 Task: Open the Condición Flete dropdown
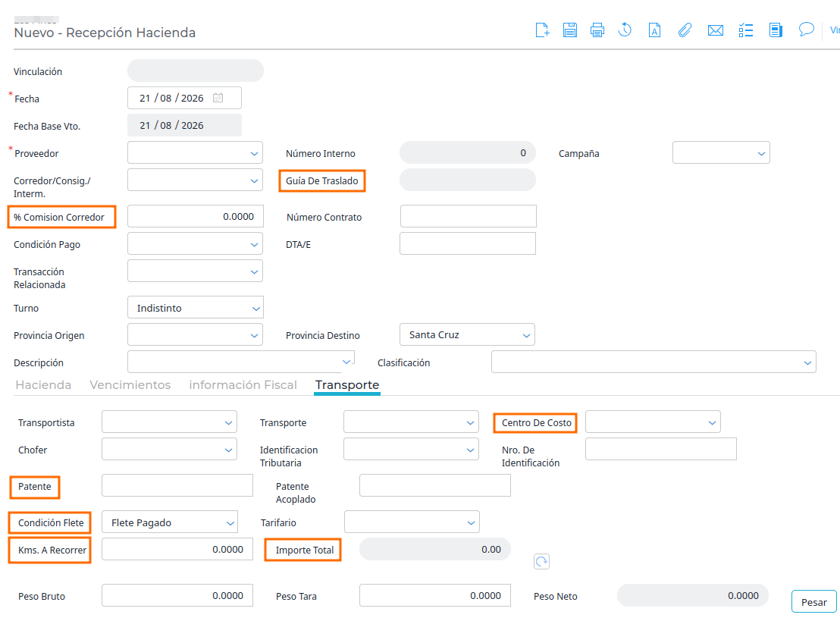coord(170,522)
